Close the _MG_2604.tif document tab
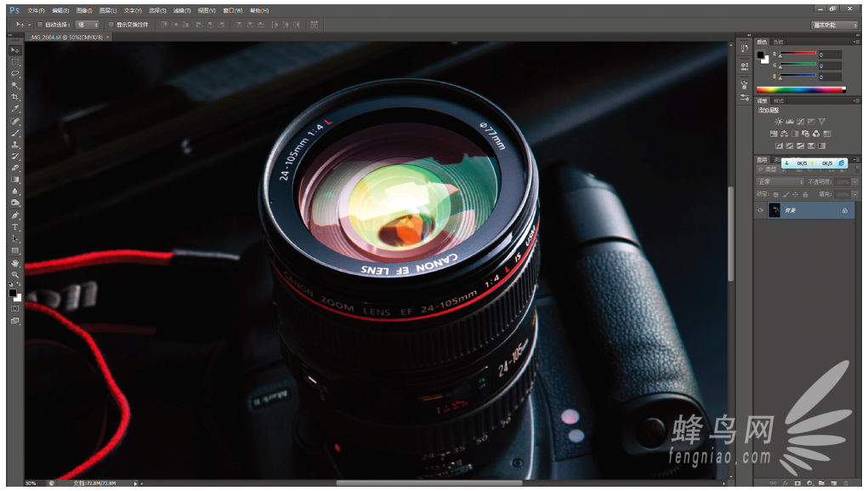The height and width of the screenshot is (491, 868). click(107, 37)
